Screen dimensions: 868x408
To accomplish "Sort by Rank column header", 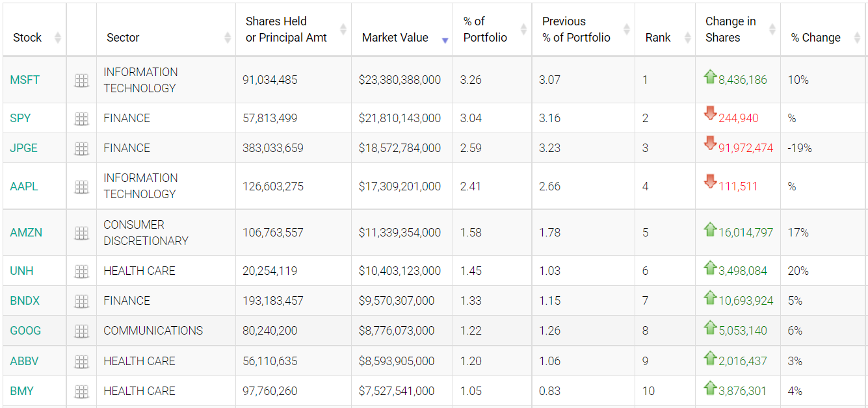I will pyautogui.click(x=658, y=38).
